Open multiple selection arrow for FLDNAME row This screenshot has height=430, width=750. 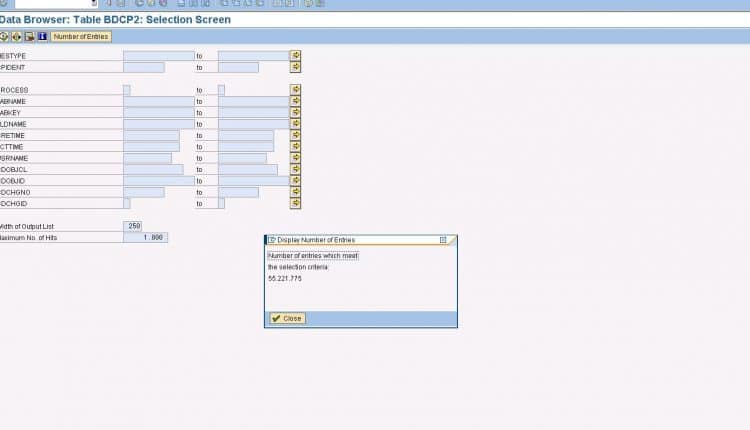[296, 123]
